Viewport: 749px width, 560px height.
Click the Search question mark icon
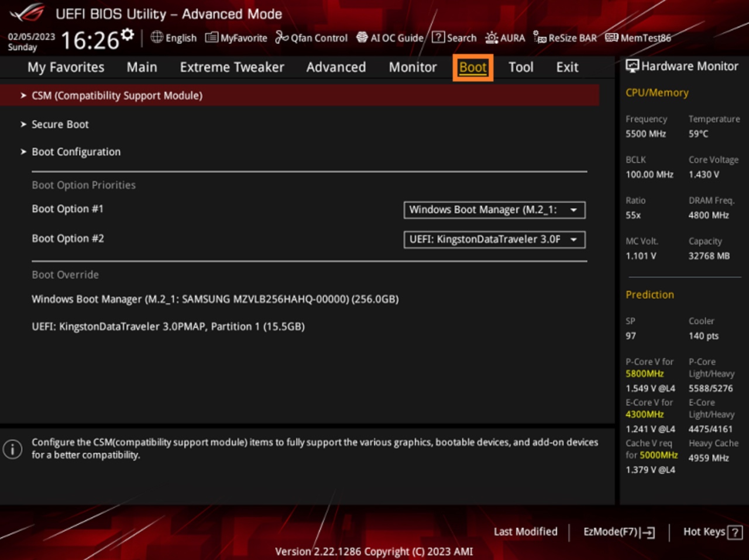pos(438,37)
